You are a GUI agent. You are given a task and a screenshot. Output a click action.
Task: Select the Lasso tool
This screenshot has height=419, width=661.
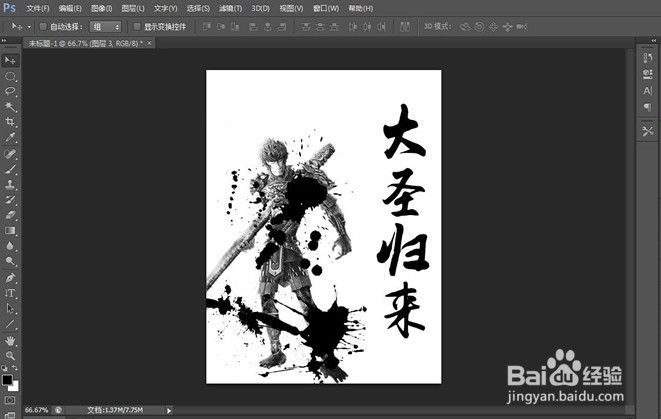coord(10,91)
